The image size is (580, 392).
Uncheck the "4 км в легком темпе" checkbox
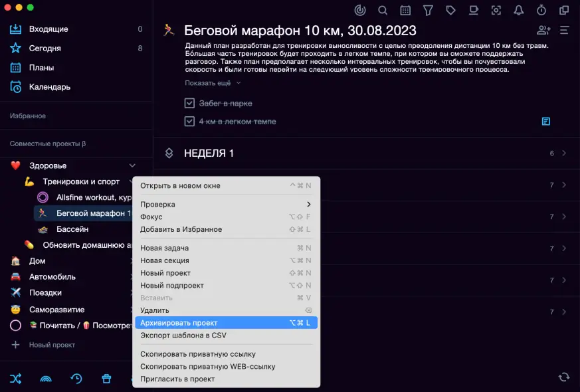(189, 122)
